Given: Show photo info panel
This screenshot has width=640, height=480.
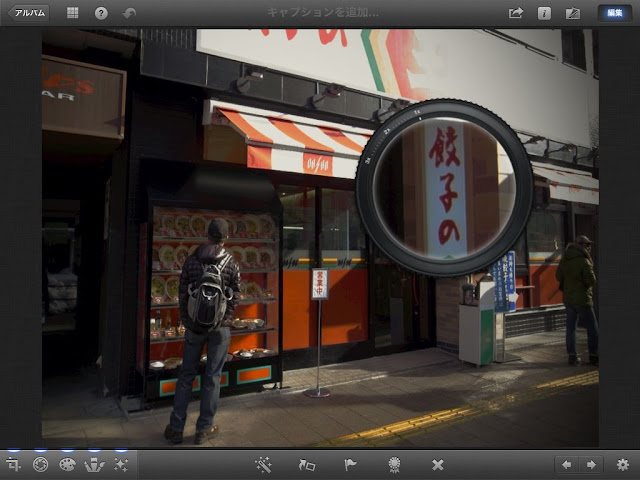Looking at the screenshot, I should coord(544,13).
